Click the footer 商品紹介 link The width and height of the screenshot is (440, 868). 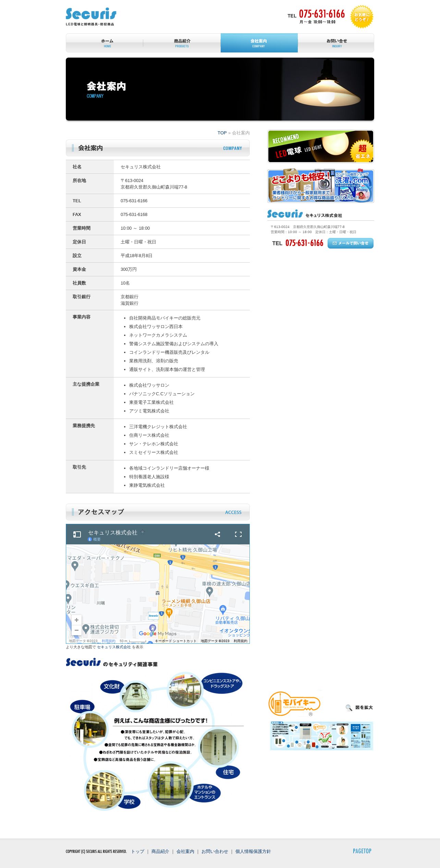160,851
